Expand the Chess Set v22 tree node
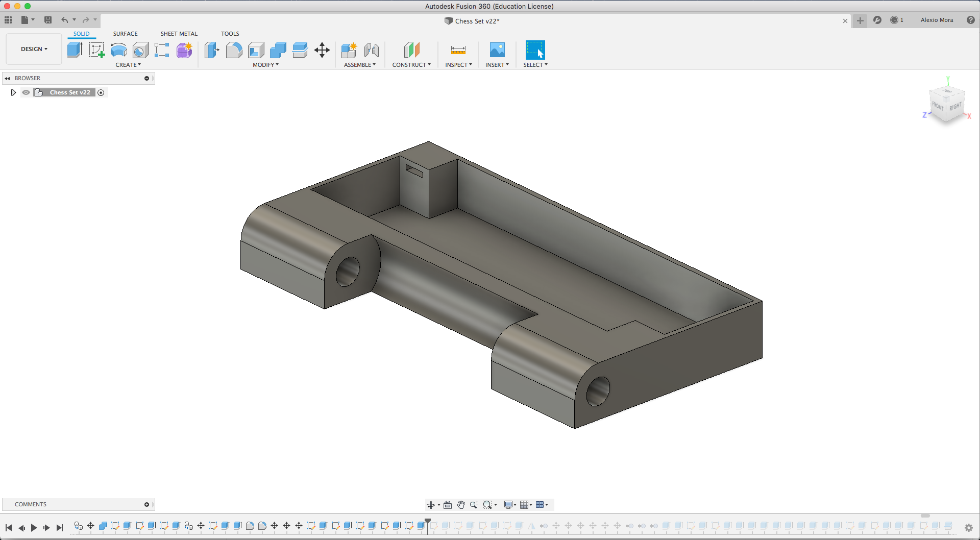Viewport: 980px width, 540px height. [13, 92]
